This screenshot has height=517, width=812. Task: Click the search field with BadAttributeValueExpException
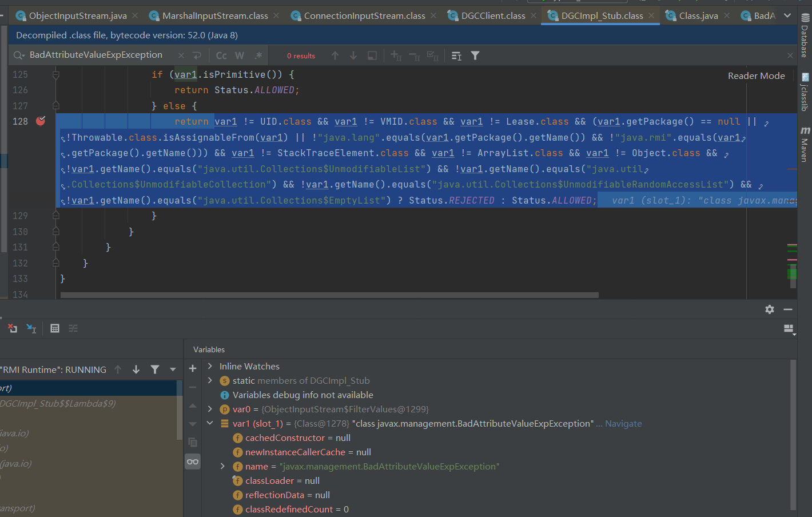96,55
